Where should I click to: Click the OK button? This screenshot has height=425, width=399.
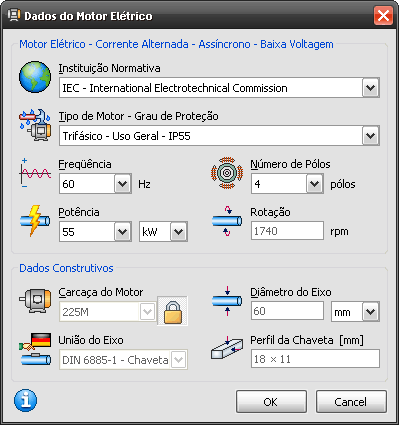(x=271, y=402)
